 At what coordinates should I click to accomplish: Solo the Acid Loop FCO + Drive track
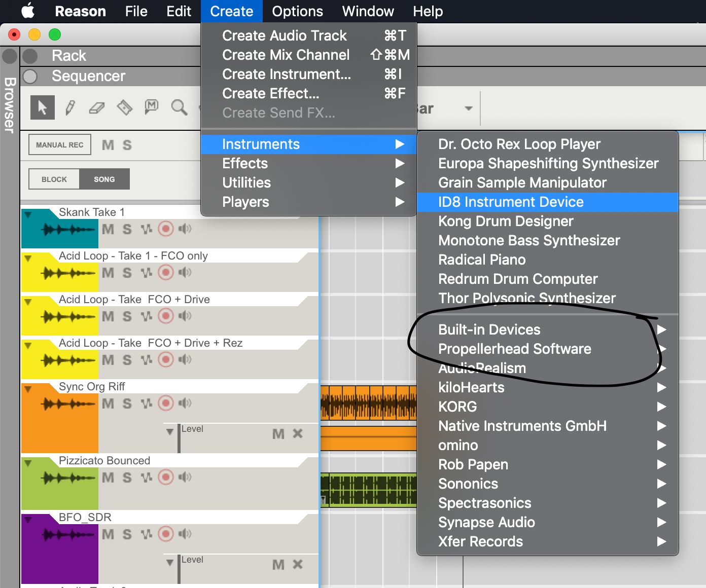point(127,316)
